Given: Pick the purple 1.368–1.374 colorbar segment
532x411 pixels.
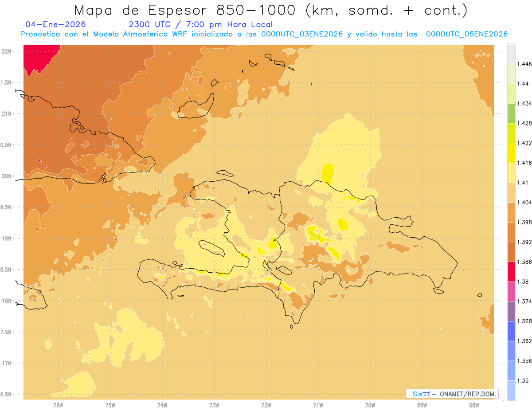Looking at the screenshot, I should (511, 311).
